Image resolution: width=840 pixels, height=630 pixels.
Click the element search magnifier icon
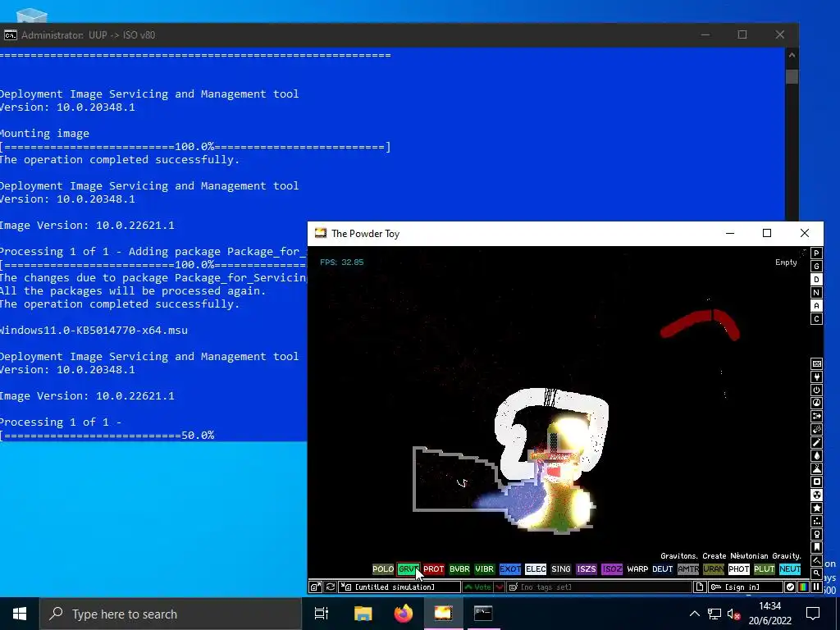[x=816, y=573]
